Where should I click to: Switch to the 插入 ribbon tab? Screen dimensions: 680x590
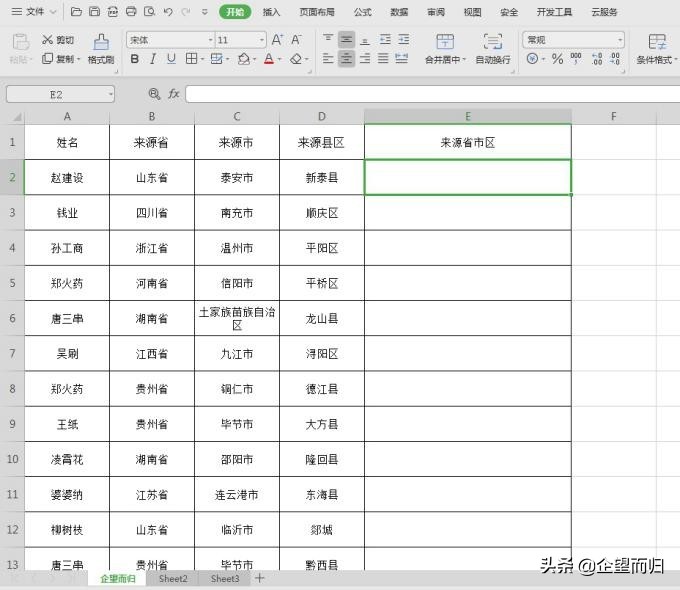click(x=271, y=12)
